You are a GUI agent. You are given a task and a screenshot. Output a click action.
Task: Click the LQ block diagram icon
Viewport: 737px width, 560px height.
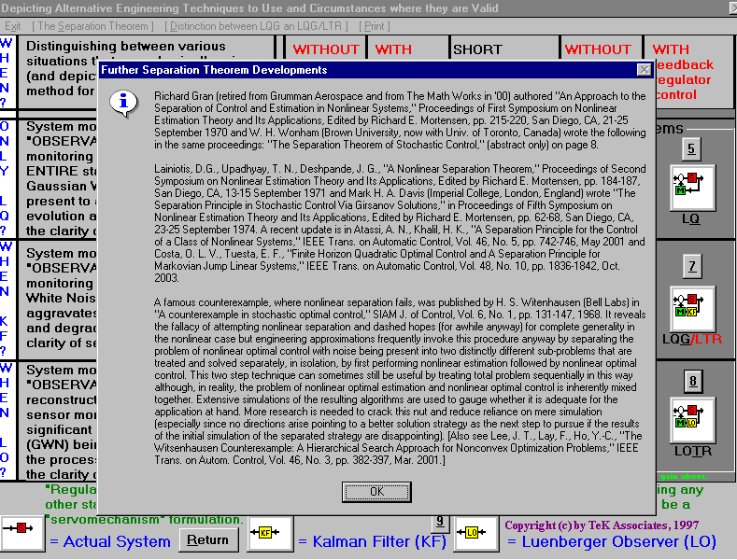pyautogui.click(x=692, y=188)
